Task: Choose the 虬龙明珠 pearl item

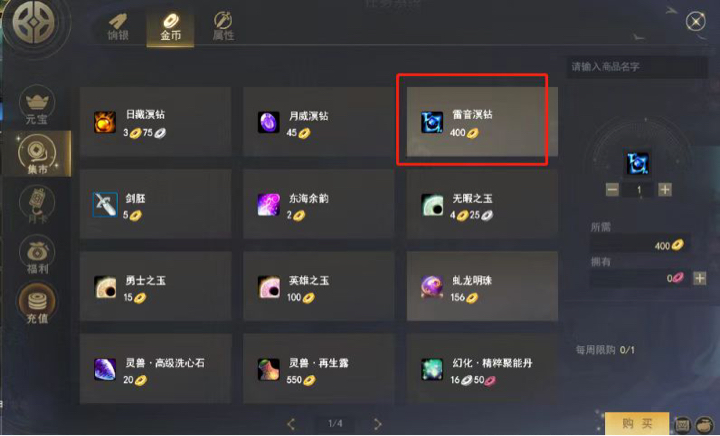Action: click(482, 286)
